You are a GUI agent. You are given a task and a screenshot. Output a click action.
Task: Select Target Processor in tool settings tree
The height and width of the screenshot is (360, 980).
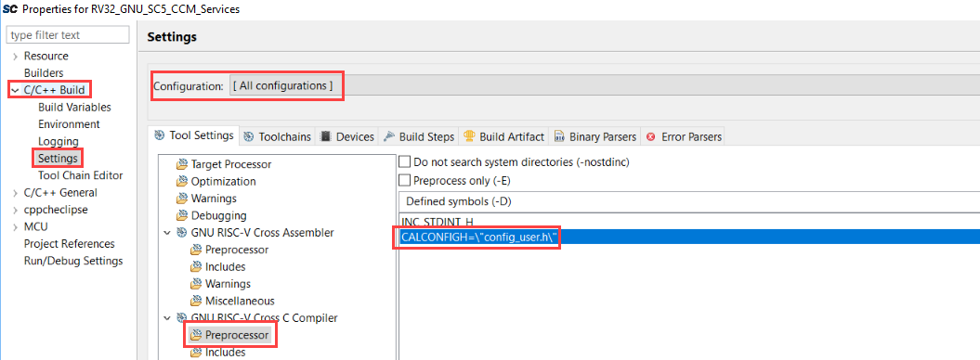(x=230, y=164)
